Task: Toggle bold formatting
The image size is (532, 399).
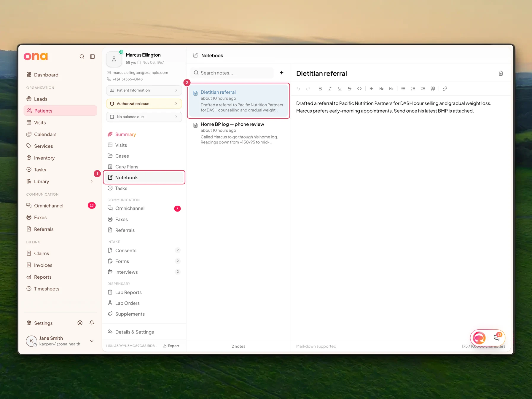Action: [320, 89]
